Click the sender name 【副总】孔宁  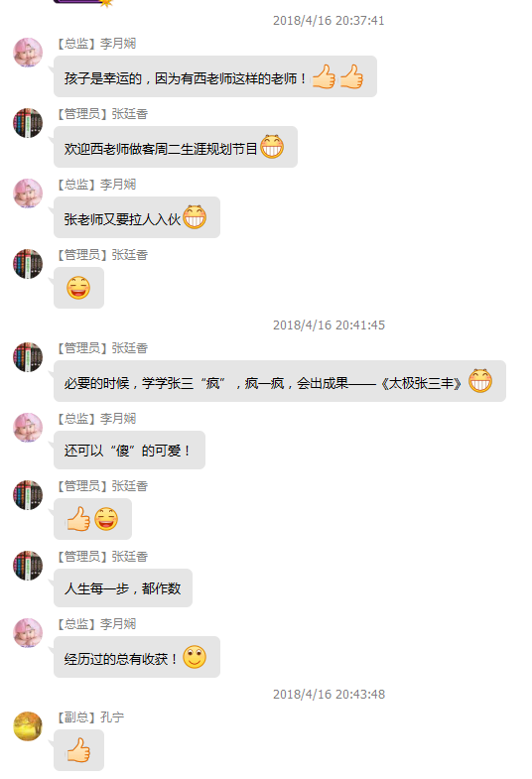[90, 716]
